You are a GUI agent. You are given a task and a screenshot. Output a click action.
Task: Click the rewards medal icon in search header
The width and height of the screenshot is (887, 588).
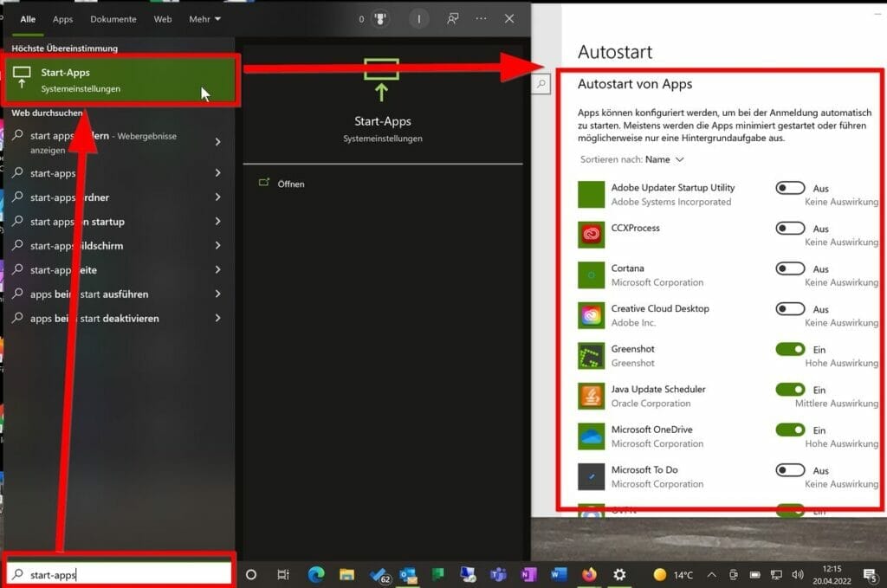tap(380, 19)
